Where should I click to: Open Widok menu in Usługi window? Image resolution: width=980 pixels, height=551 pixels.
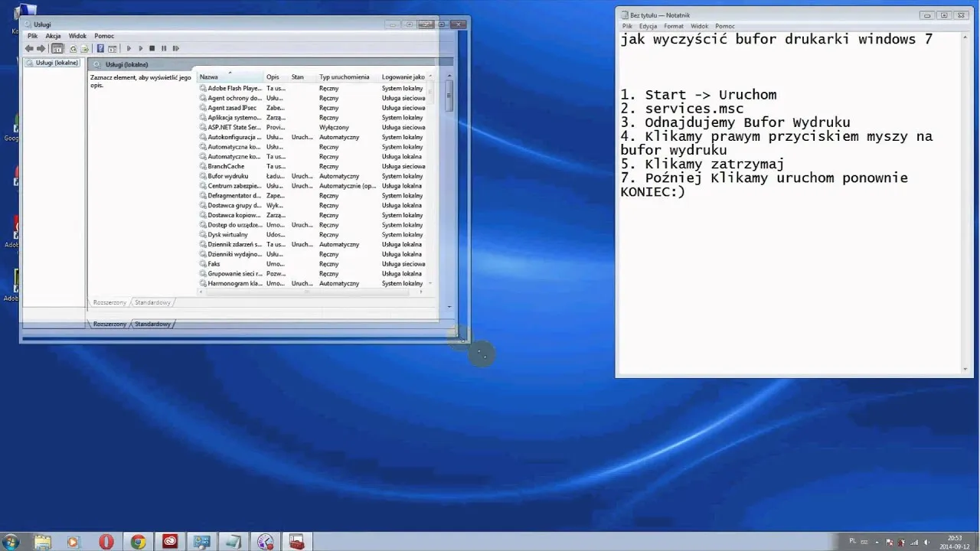click(x=77, y=36)
